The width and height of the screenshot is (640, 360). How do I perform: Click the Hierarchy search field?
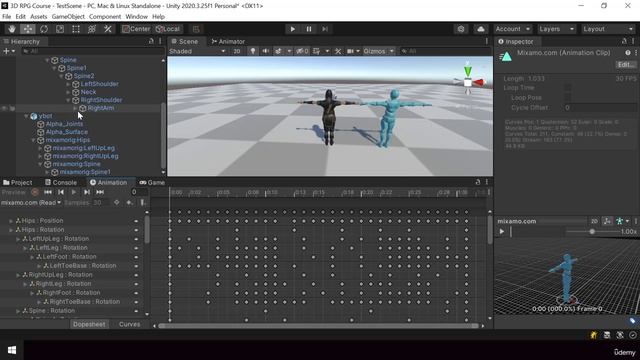click(92, 51)
